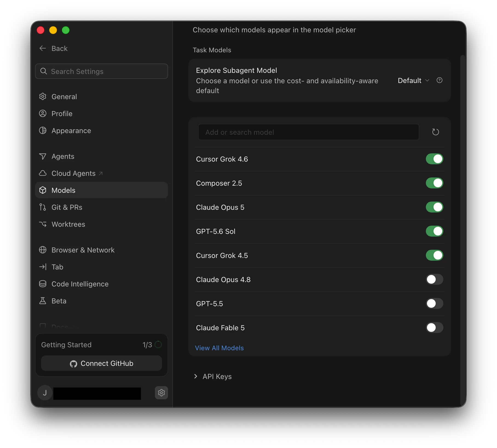Go to Beta settings
The width and height of the screenshot is (497, 448).
(102, 301)
